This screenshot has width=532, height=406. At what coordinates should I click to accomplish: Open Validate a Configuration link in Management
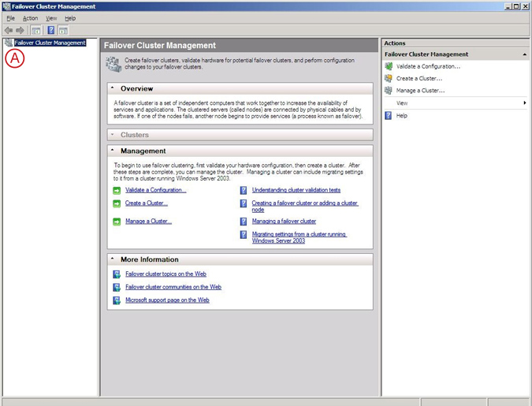click(156, 190)
